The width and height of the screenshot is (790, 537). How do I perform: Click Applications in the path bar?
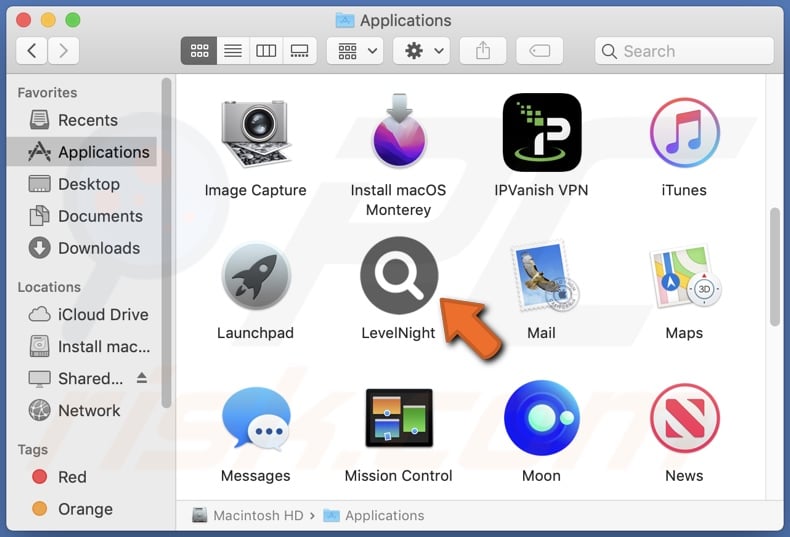point(373,515)
